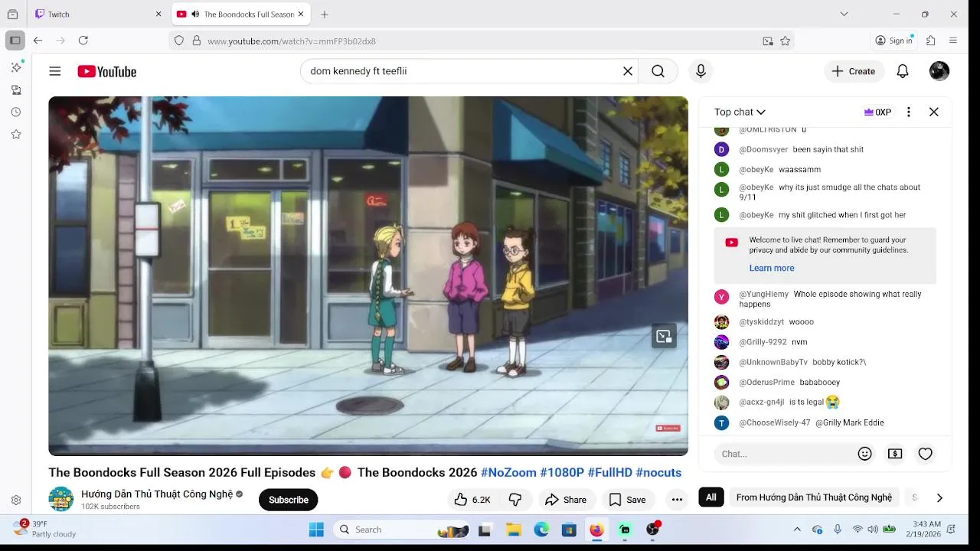Toggle the browser sidebar panel
The image size is (980, 551).
(x=15, y=41)
